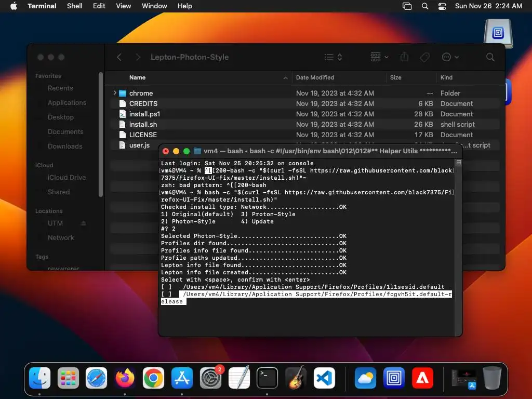Toggle Name column sort order arrow
Screen dimensions: 532x399
point(285,78)
